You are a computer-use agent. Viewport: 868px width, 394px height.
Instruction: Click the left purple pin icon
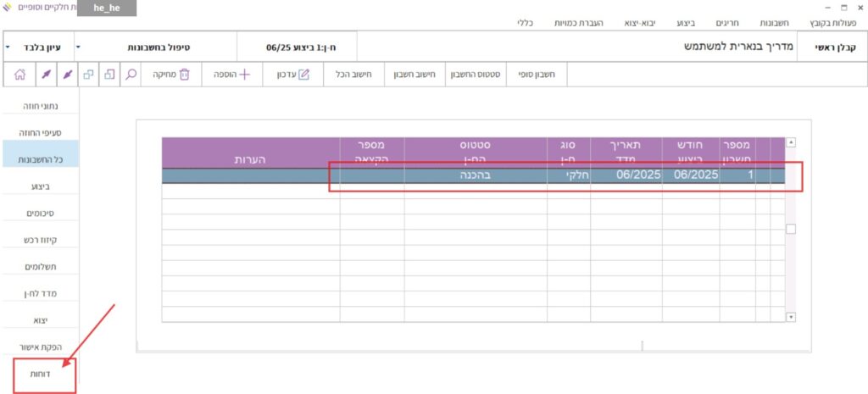(x=46, y=75)
